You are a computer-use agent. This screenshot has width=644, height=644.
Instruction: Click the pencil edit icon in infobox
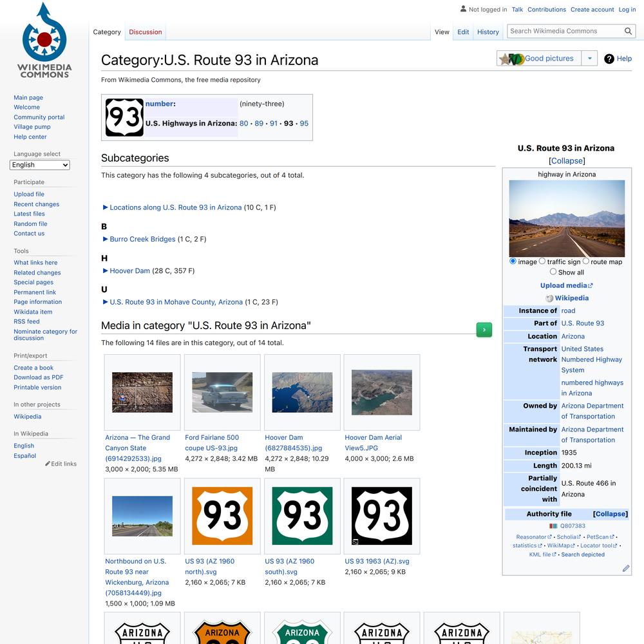point(625,569)
